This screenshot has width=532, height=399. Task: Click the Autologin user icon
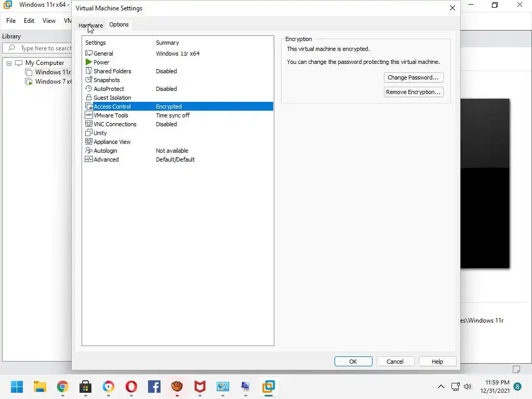pos(88,150)
